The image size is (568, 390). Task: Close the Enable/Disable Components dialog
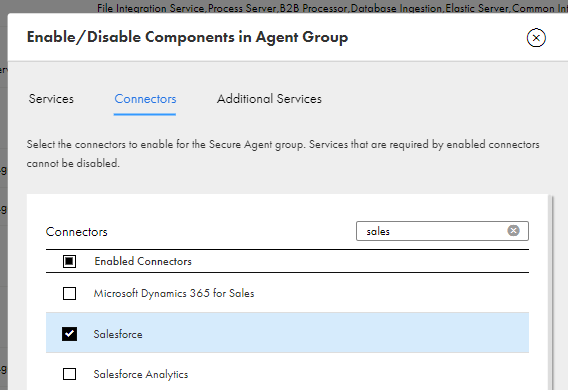536,38
